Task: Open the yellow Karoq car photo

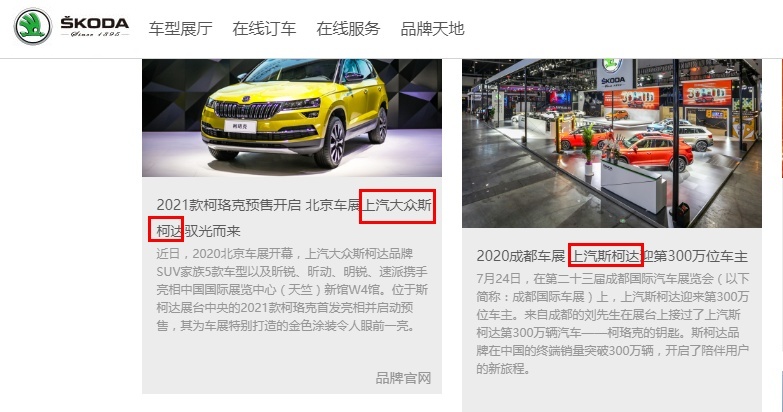Action: click(x=292, y=118)
